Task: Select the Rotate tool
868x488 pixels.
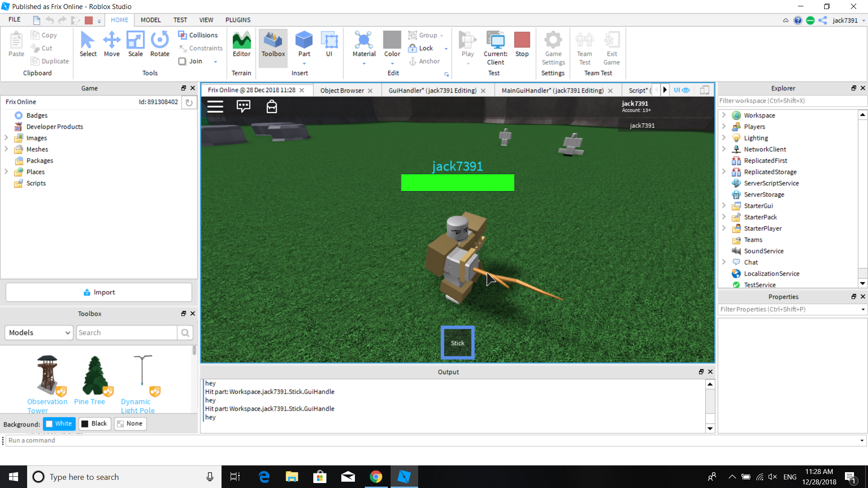Action: 160,44
